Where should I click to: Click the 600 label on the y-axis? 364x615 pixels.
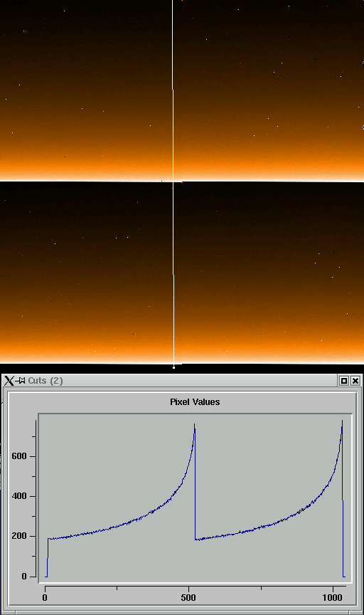[18, 456]
